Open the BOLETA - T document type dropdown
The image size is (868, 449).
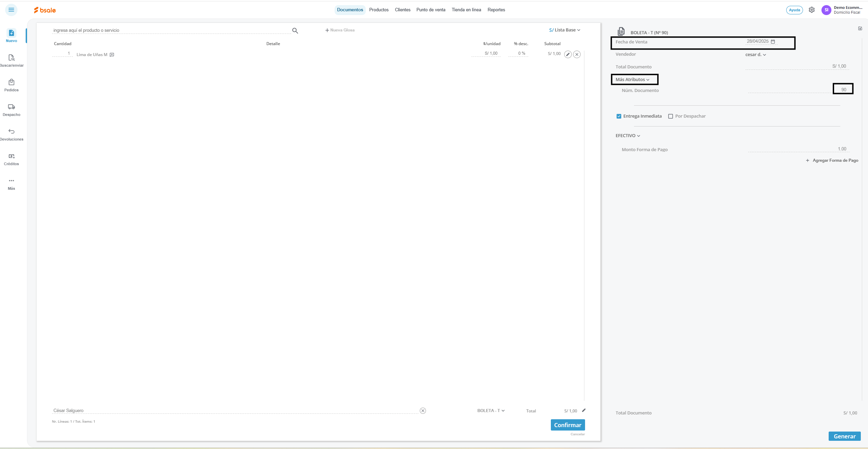(491, 411)
